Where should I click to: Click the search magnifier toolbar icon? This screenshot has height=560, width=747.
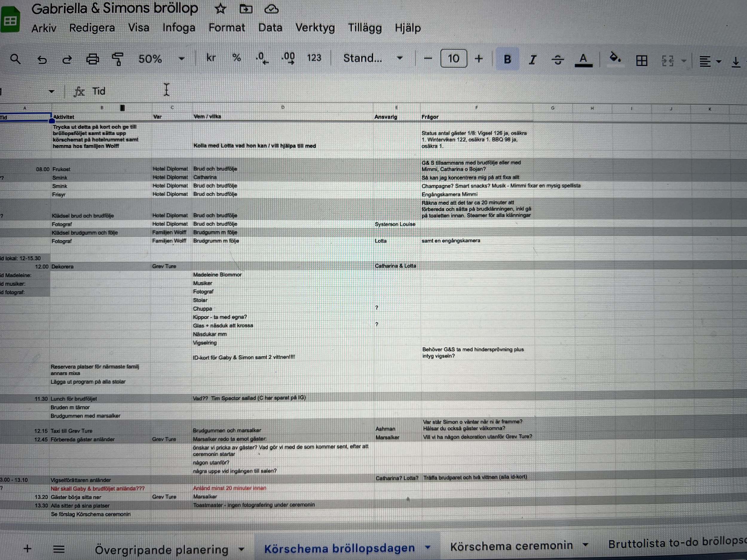(x=16, y=59)
